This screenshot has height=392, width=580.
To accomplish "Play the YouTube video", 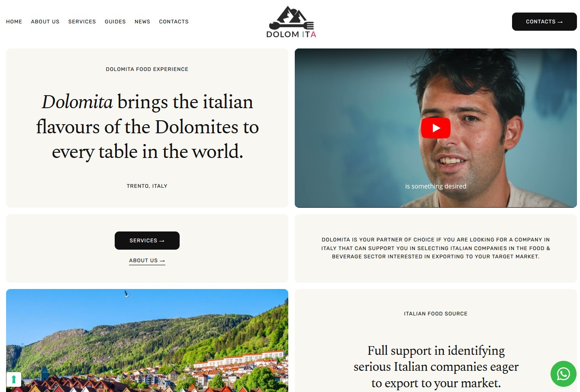I will [x=436, y=128].
